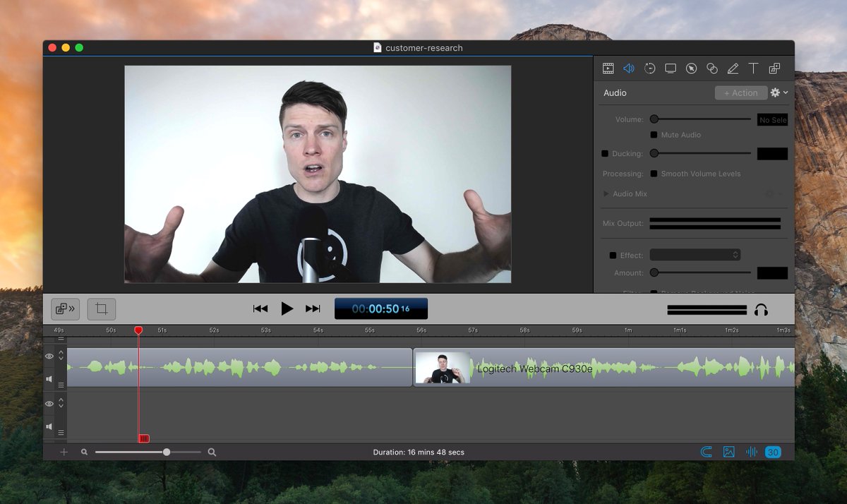Check the Smooth Volume Levels box
847x504 pixels.
pyautogui.click(x=654, y=174)
